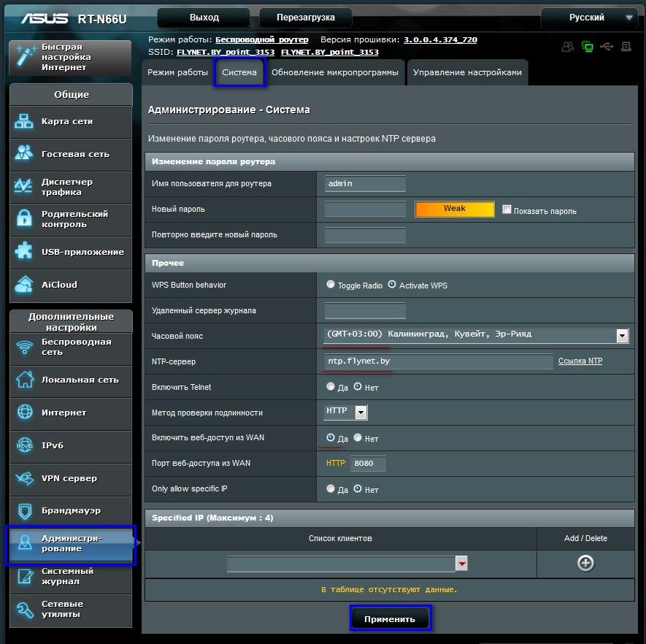Image resolution: width=646 pixels, height=644 pixels.
Task: Open the Русский language dropdown
Action: (x=591, y=18)
